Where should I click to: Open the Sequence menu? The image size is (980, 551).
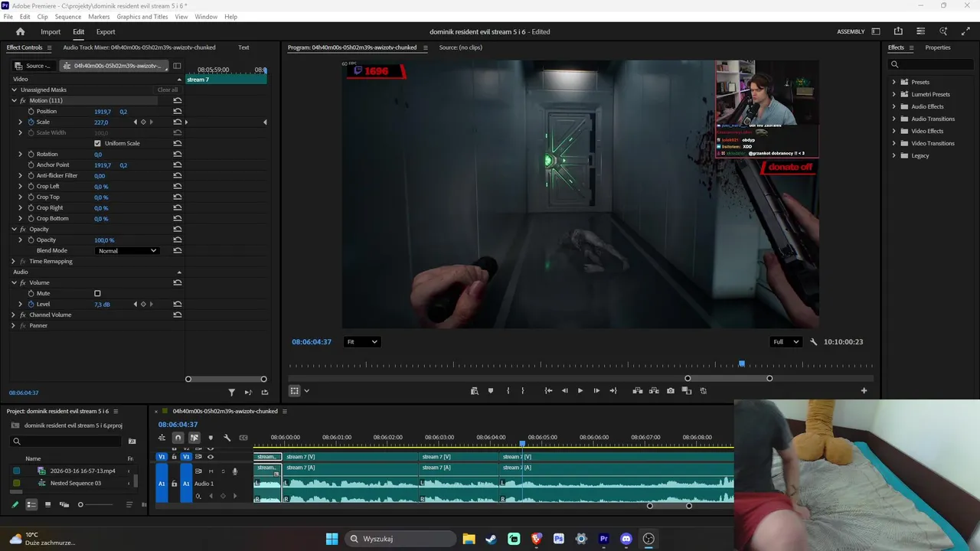click(68, 17)
